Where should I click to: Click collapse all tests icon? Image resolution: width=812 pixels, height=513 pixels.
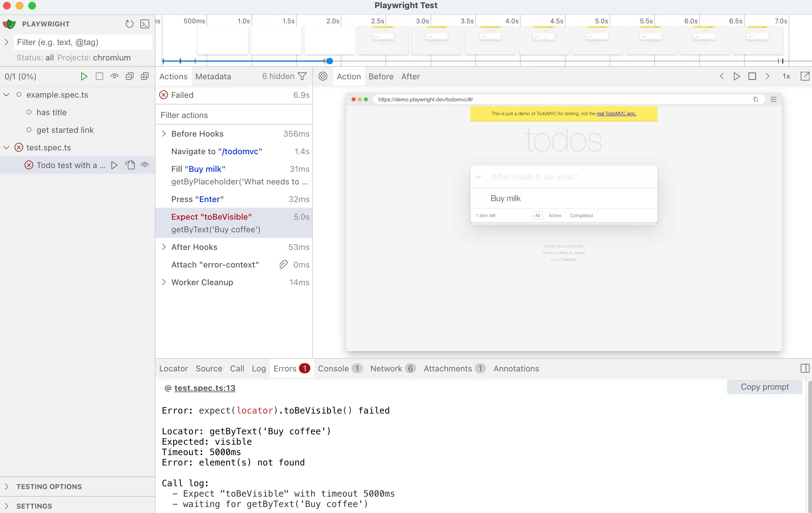click(129, 76)
